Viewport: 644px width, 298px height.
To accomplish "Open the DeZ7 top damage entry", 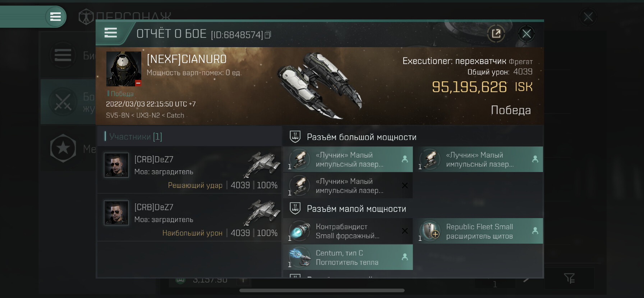I will coord(189,217).
